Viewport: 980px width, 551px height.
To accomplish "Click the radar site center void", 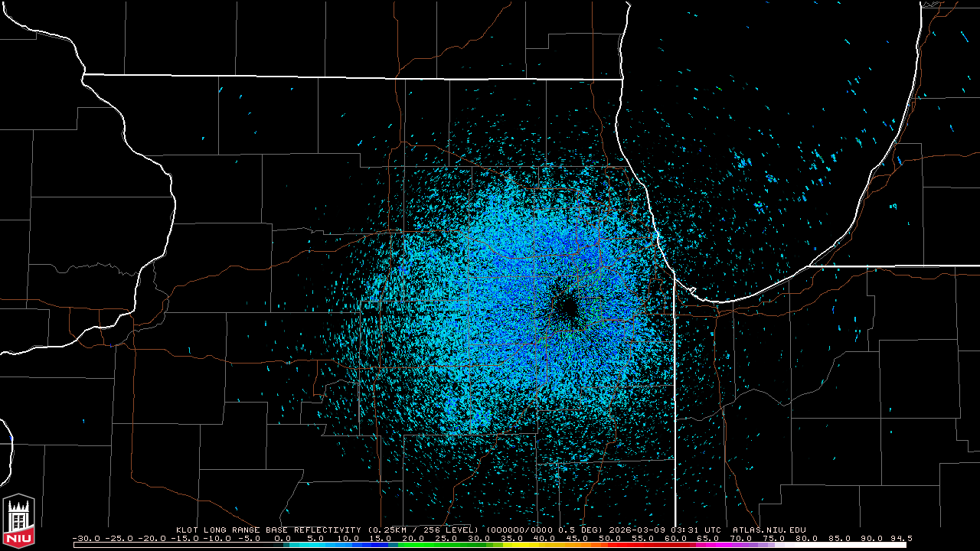I will coord(567,308).
